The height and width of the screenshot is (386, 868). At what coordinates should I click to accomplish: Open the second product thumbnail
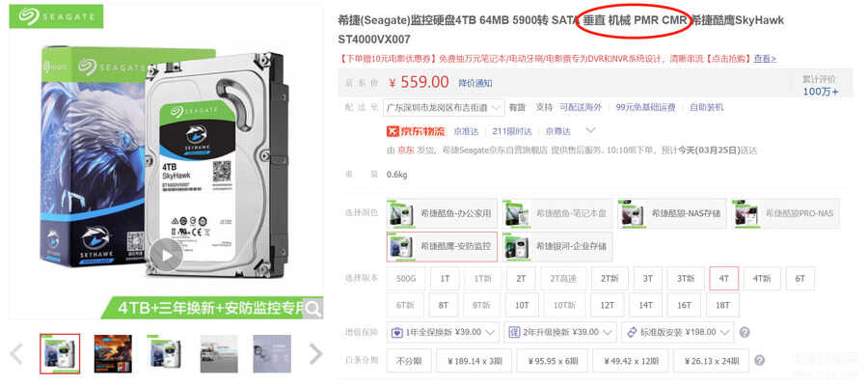(113, 353)
